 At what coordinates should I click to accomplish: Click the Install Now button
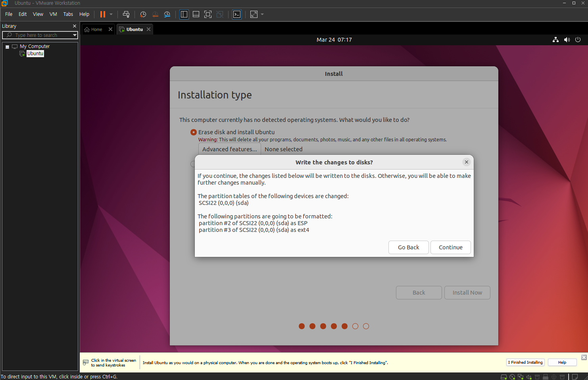pos(467,293)
